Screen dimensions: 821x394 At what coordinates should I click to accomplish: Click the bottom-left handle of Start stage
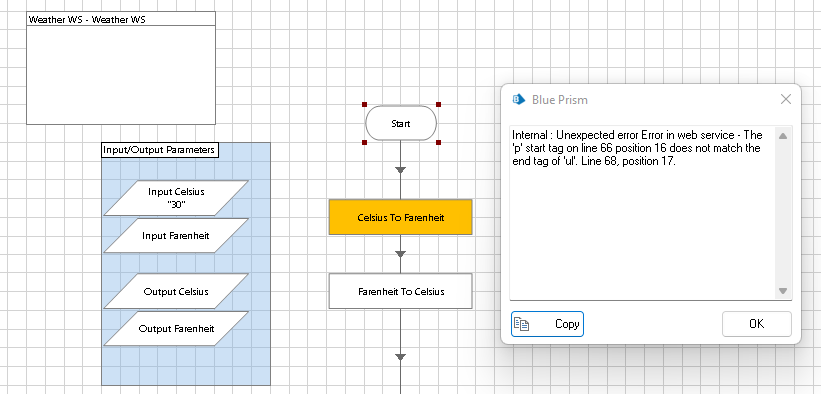[x=364, y=142]
